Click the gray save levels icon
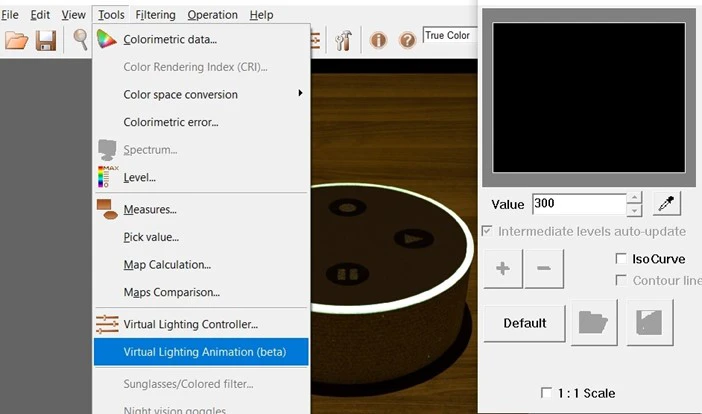 (650, 323)
